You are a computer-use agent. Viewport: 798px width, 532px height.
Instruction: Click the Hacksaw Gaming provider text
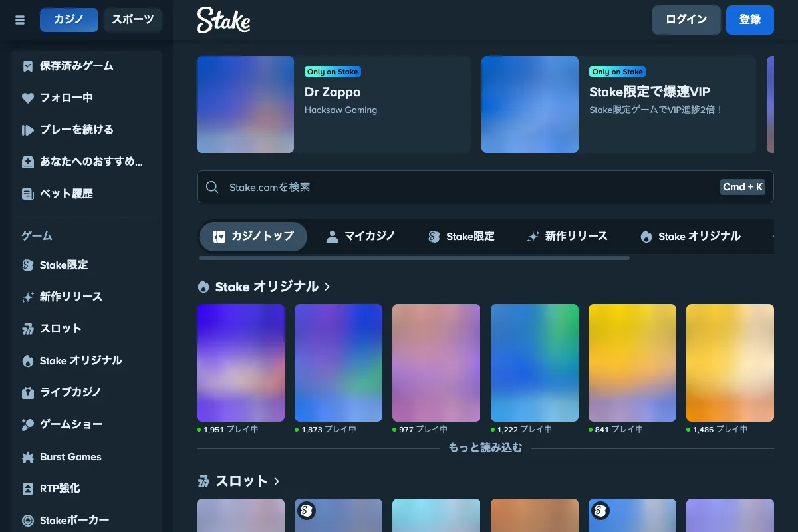click(340, 110)
